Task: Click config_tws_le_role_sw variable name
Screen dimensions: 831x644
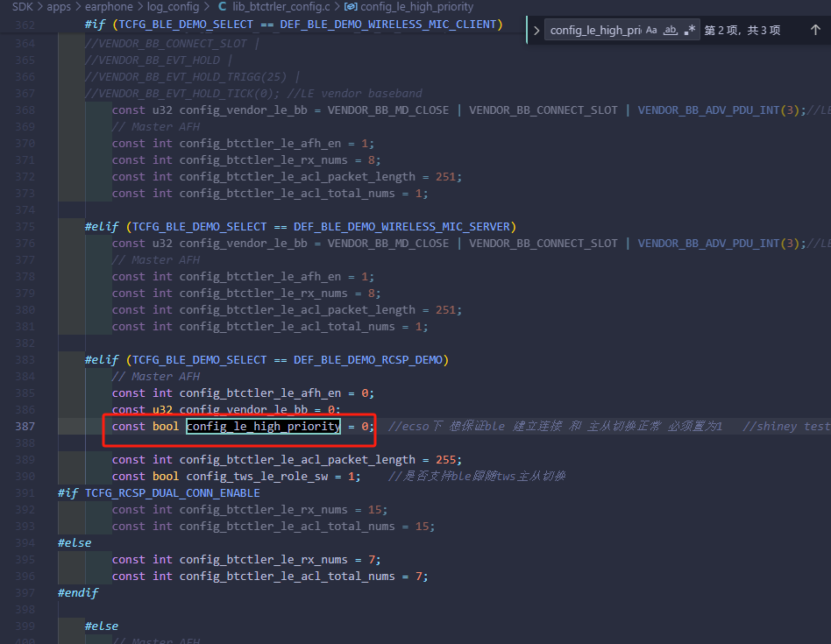Action: [257, 477]
